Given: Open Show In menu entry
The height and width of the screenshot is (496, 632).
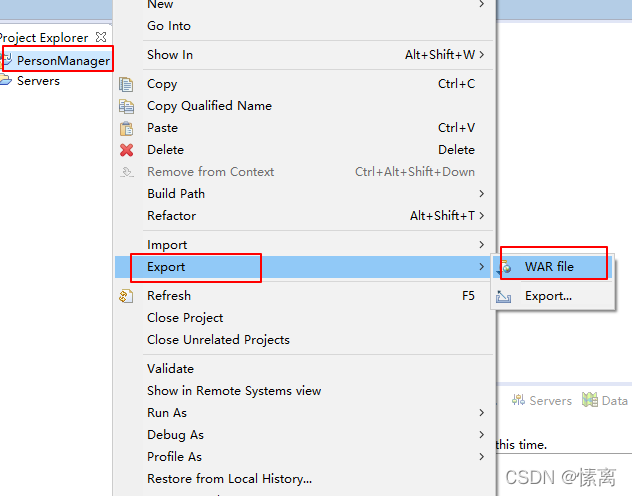Looking at the screenshot, I should (304, 55).
